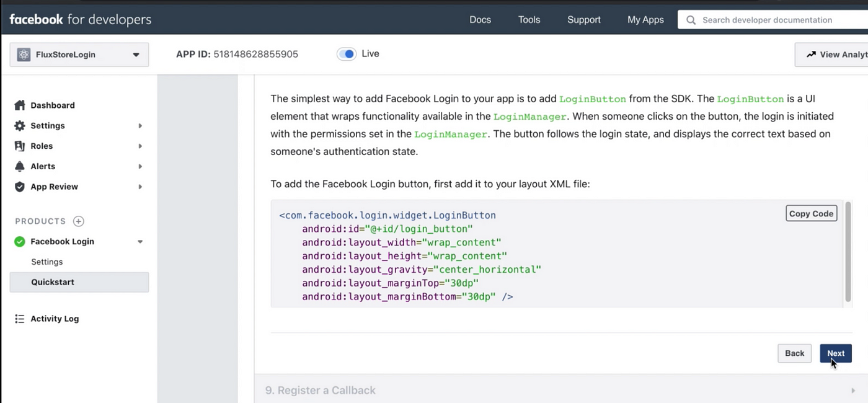
Task: Click the Settings gear icon in sidebar
Action: pos(20,126)
